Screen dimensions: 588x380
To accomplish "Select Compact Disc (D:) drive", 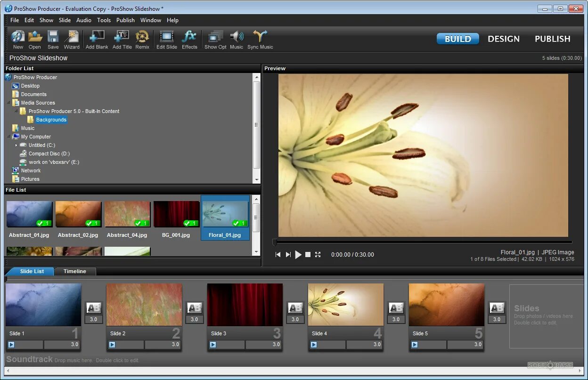I will point(49,154).
